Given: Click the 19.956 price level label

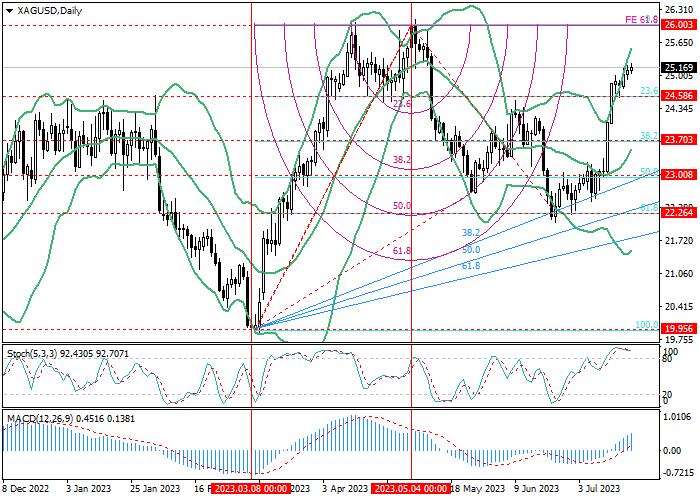Looking at the screenshot, I should click(x=679, y=329).
